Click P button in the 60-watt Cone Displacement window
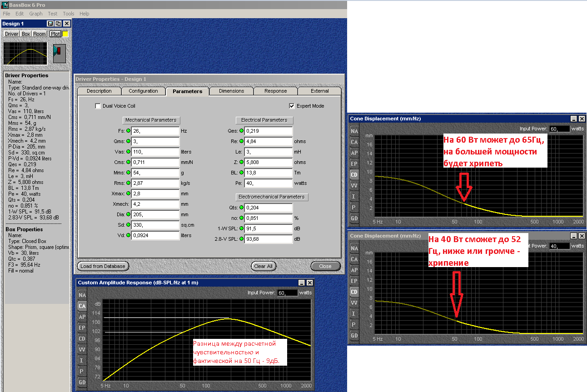This screenshot has width=587, height=392. [x=354, y=208]
